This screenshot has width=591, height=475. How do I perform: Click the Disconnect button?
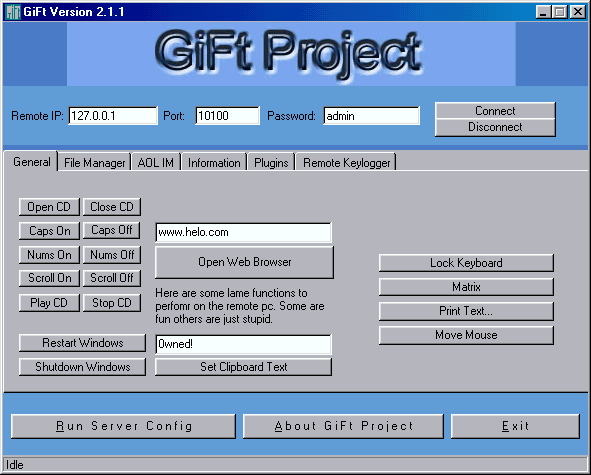495,127
